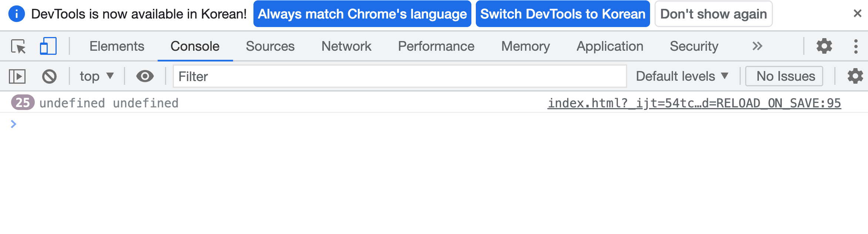Expand more tabs with the double chevron
Viewport: 868px width, 234px height.
(x=757, y=46)
